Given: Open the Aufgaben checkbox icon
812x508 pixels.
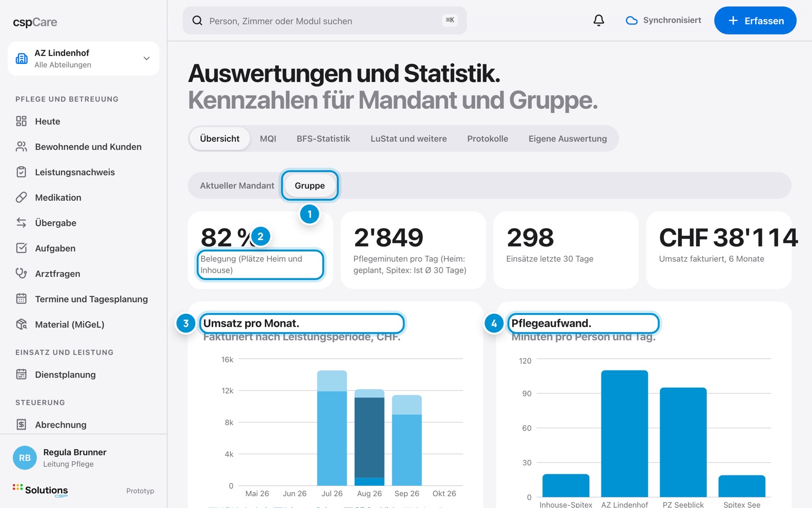Looking at the screenshot, I should coord(21,248).
